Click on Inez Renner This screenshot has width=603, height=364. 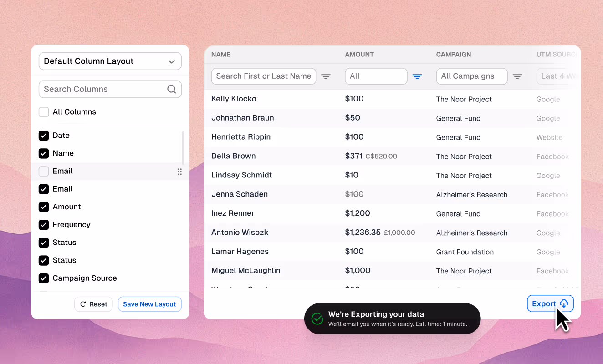coord(233,213)
